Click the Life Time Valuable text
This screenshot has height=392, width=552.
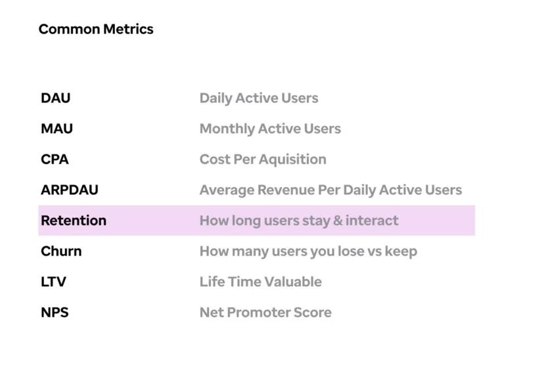(x=260, y=282)
